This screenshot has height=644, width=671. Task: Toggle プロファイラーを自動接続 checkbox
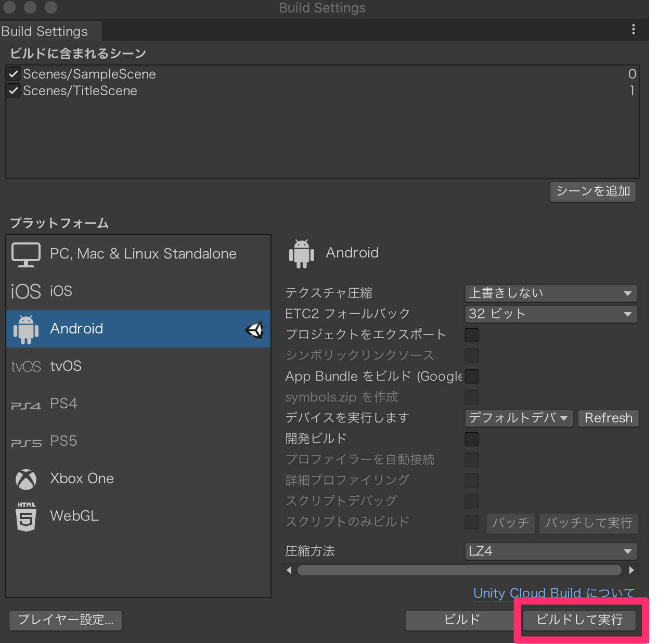(472, 460)
